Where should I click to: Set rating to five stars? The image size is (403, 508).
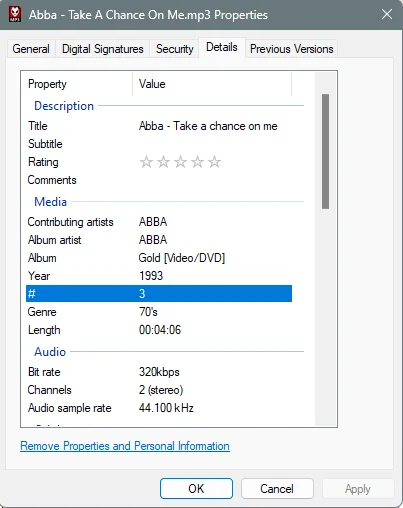tap(214, 162)
